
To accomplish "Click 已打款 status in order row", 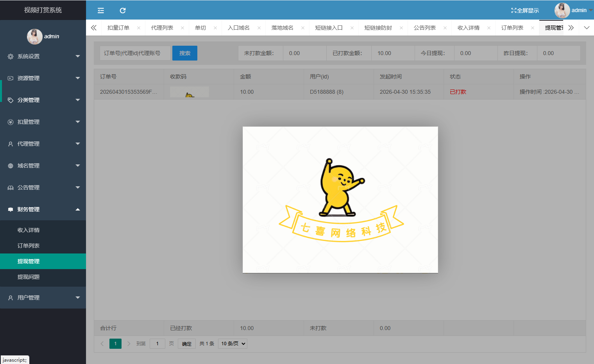I will pyautogui.click(x=458, y=92).
